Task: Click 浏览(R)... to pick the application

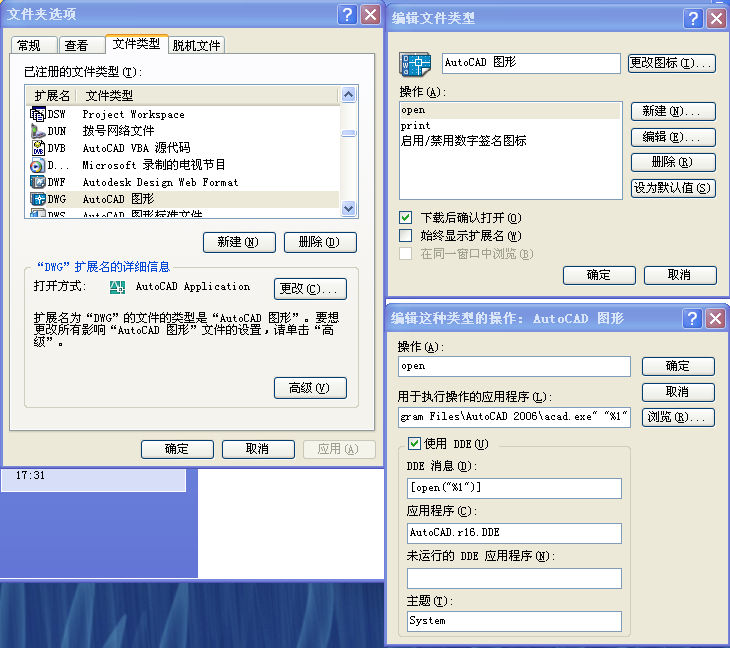Action: [678, 417]
